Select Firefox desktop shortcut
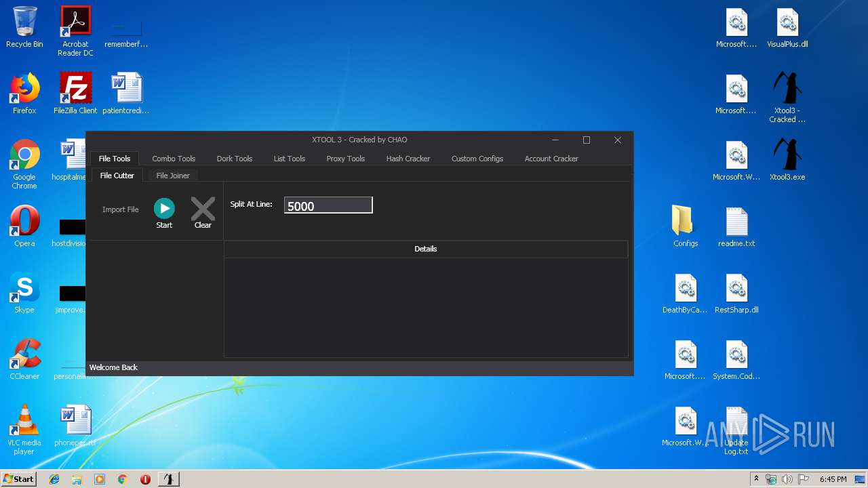 [x=24, y=94]
